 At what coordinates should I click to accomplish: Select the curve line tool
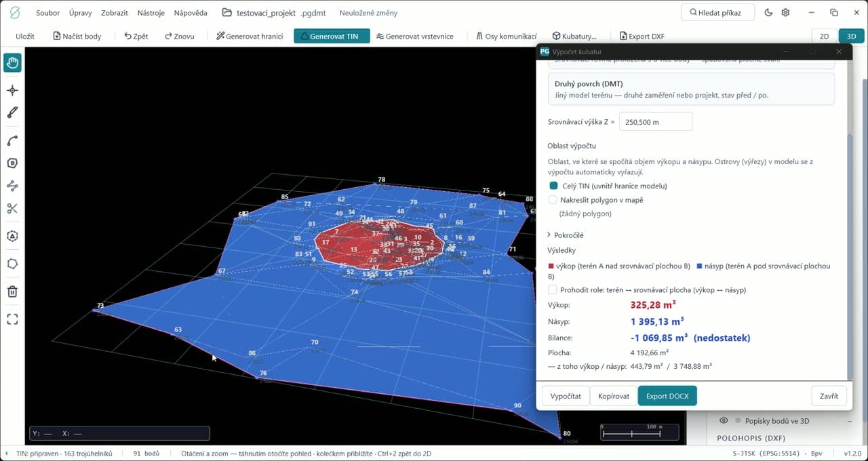12,141
